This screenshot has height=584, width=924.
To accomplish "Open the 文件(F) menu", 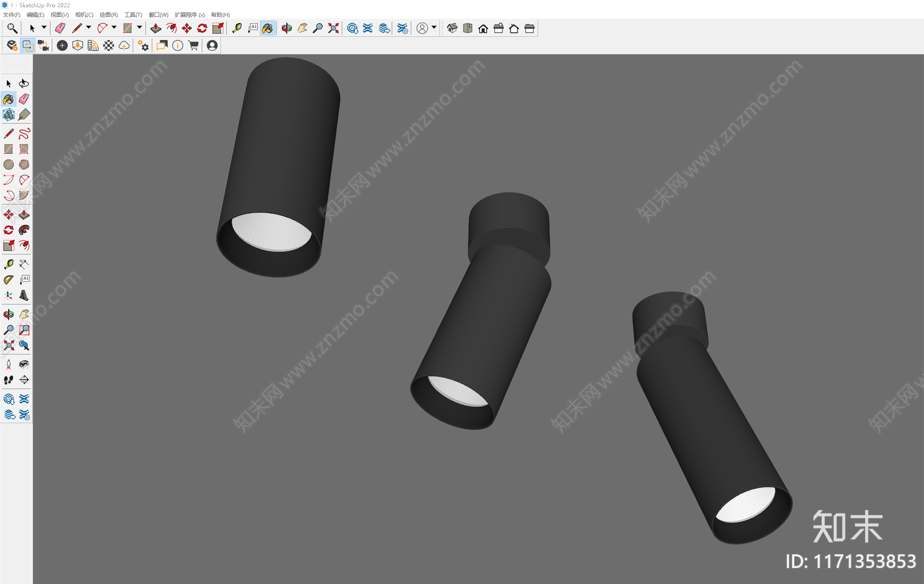I will pos(12,15).
